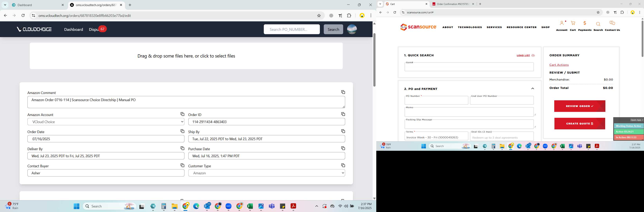Reload the oms.vcloudtech.org page
This screenshot has width=644, height=212.
pyautogui.click(x=23, y=16)
